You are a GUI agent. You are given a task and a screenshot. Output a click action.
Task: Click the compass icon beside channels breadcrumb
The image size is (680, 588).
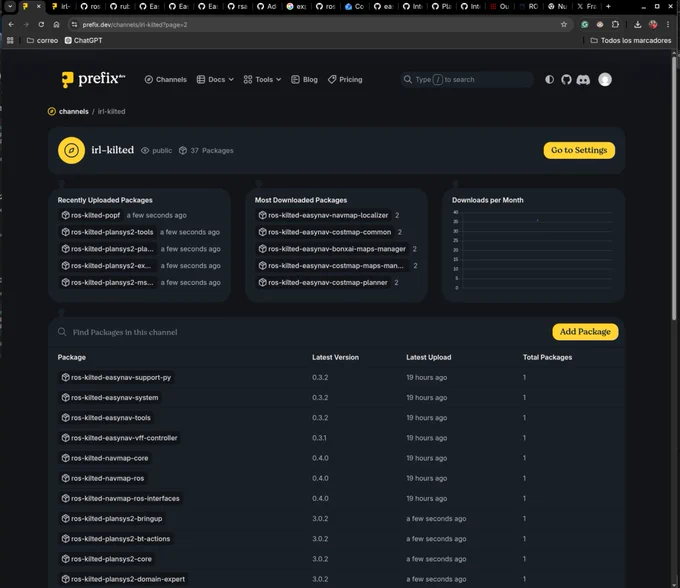pos(52,111)
